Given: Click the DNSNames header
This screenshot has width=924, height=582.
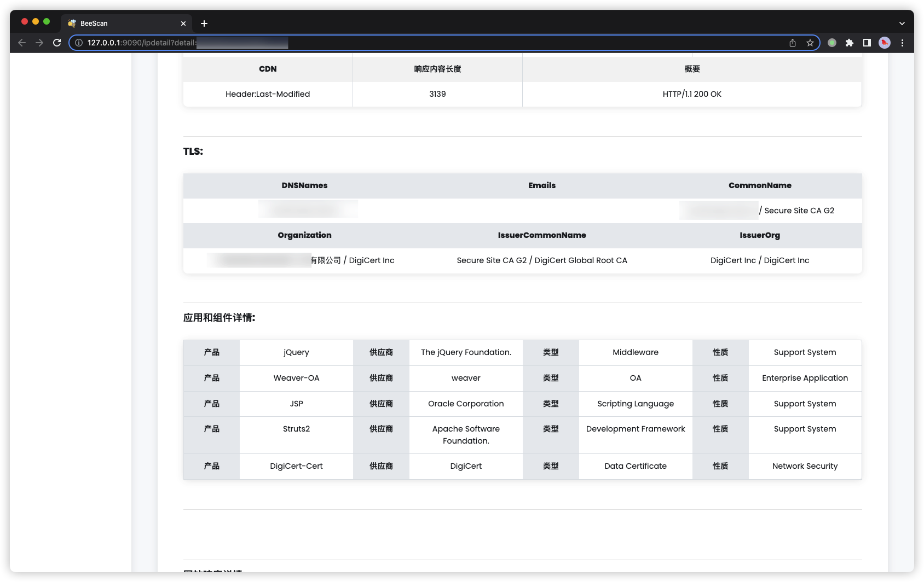Looking at the screenshot, I should pos(304,185).
